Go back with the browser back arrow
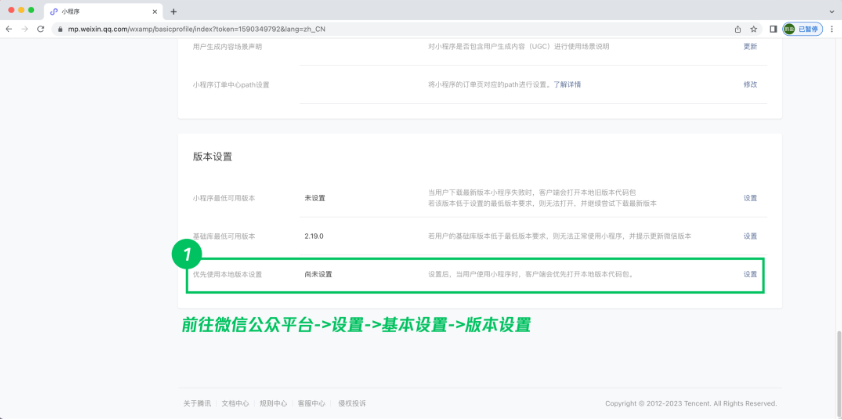 point(9,29)
